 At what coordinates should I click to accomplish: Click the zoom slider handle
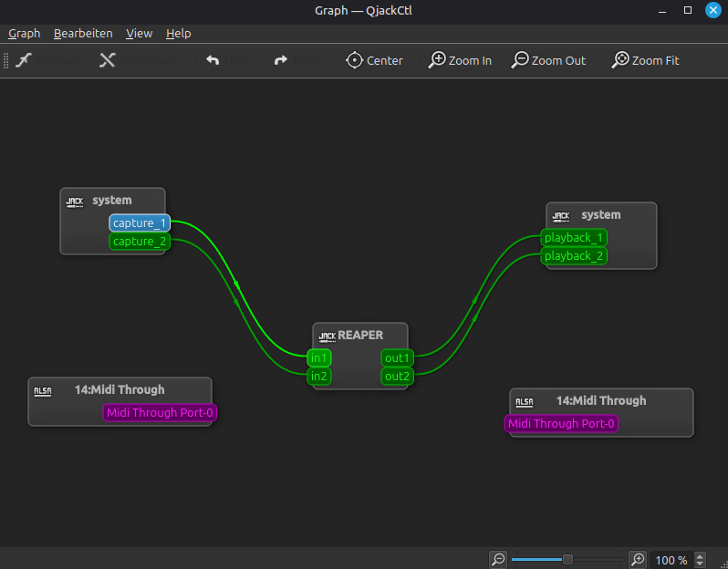[x=567, y=559]
